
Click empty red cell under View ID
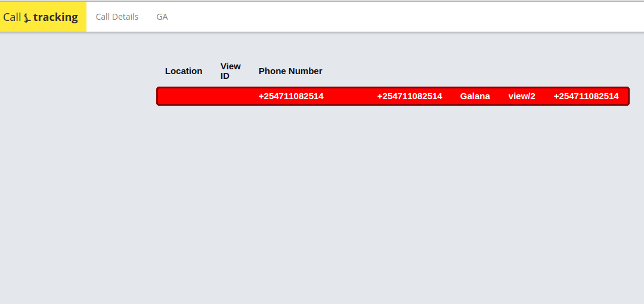coord(230,96)
